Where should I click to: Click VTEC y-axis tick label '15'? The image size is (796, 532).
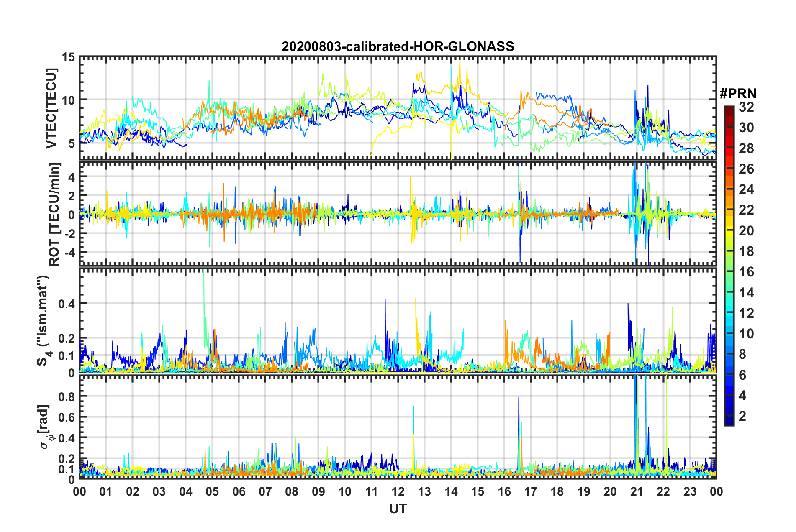[x=68, y=57]
